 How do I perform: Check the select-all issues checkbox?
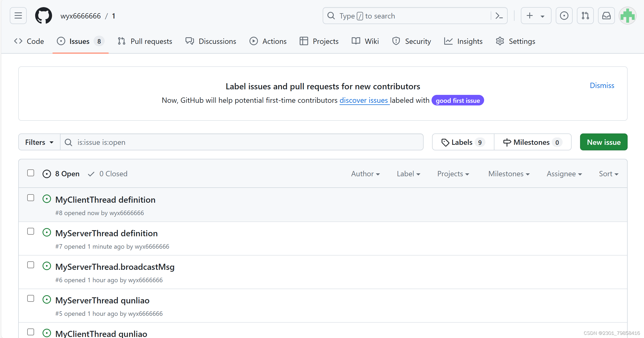(x=31, y=173)
